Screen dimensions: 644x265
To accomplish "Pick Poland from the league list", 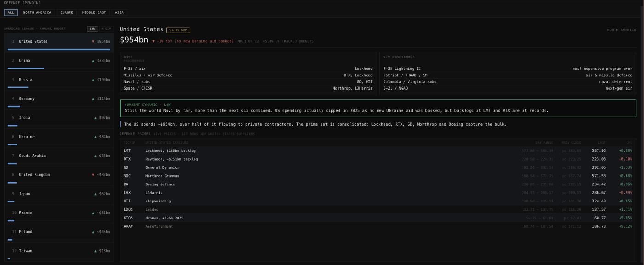I will 59,233.
